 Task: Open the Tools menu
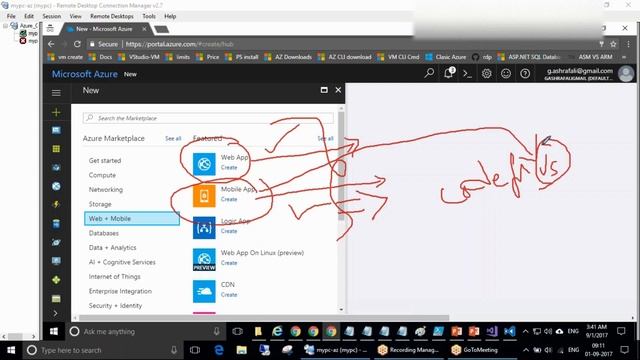click(x=149, y=16)
